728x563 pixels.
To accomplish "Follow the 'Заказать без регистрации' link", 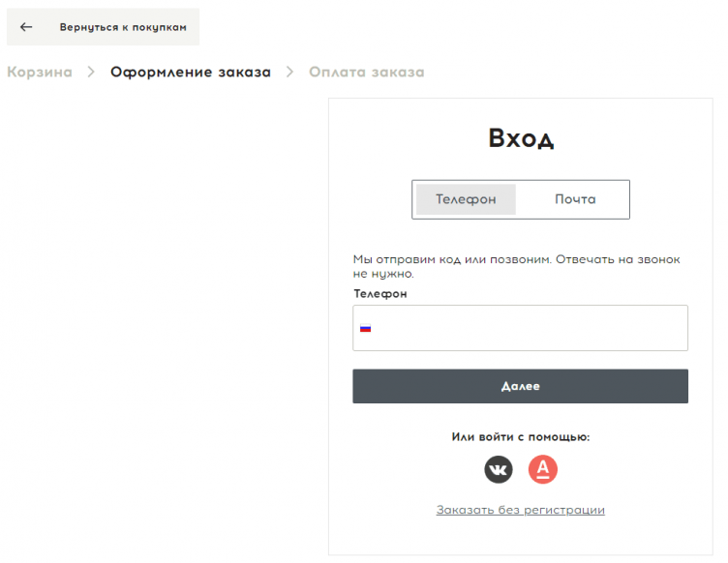I will click(x=520, y=510).
